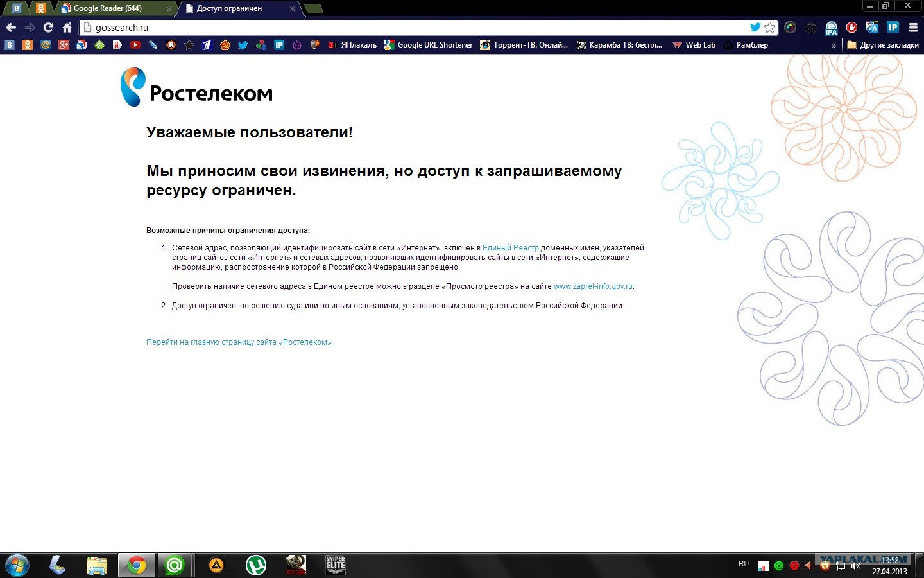Open the translate extension icon
Viewport: 924px width, 578px height.
pos(872,28)
